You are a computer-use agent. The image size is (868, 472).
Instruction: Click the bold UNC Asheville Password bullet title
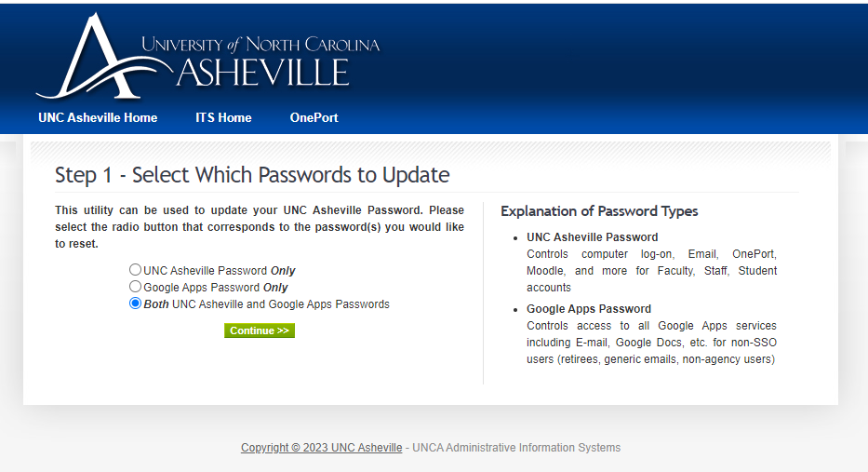(592, 237)
